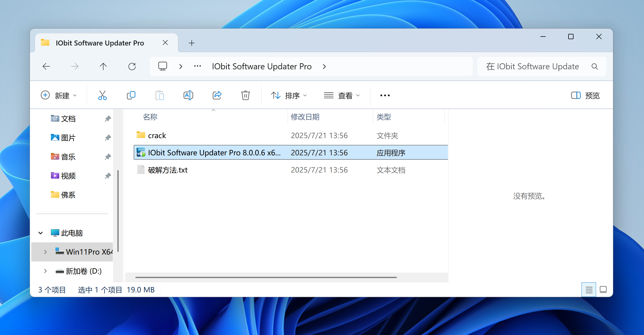Open the 排序 sort dropdown
Viewport: 644px width, 335px height.
coord(289,95)
